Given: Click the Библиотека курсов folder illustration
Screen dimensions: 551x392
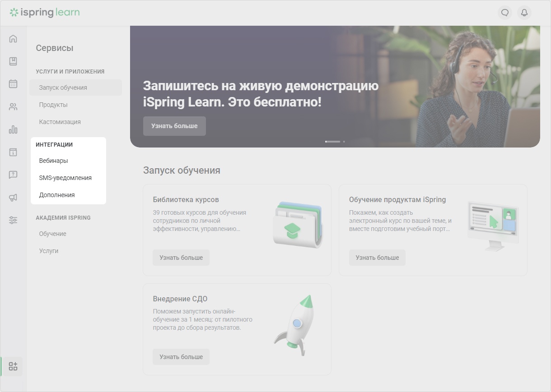Looking at the screenshot, I should pos(298,224).
